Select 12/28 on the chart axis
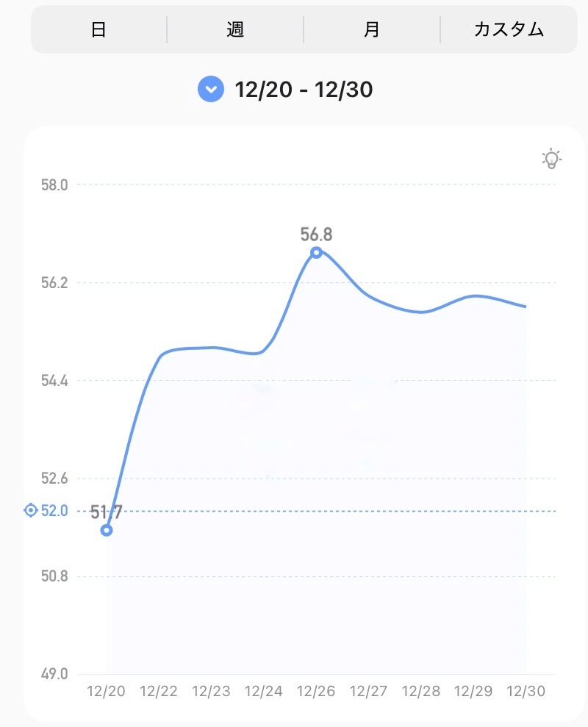 [420, 692]
